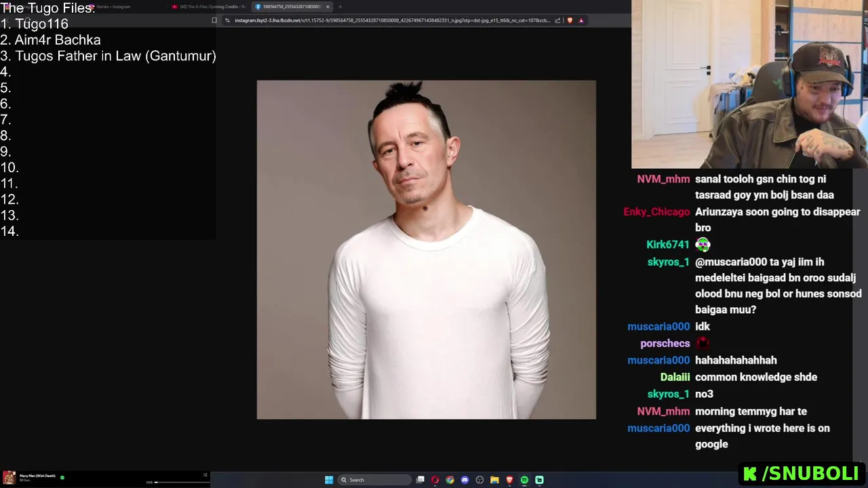Toggle the green saved-song checkmark in Spotify
The height and width of the screenshot is (488, 868).
[62, 477]
